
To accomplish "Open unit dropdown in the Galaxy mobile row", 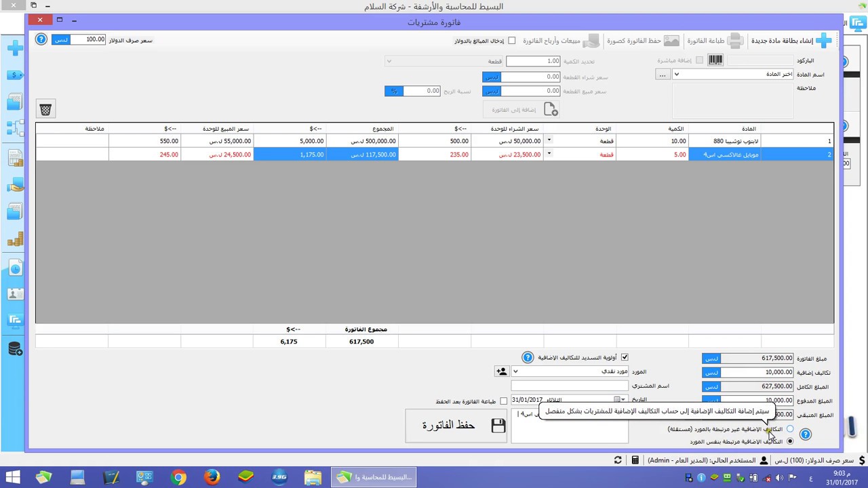I will (x=549, y=155).
